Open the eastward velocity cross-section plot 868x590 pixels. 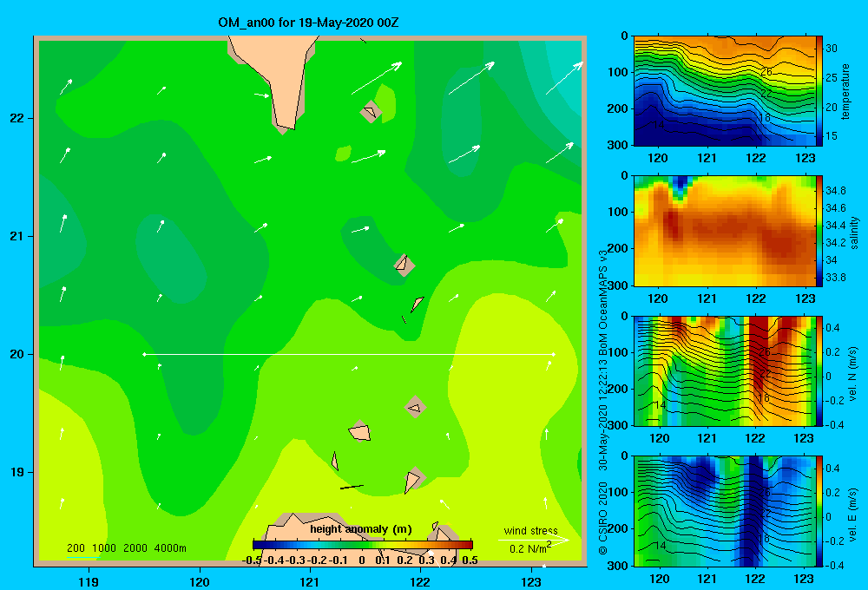725,511
